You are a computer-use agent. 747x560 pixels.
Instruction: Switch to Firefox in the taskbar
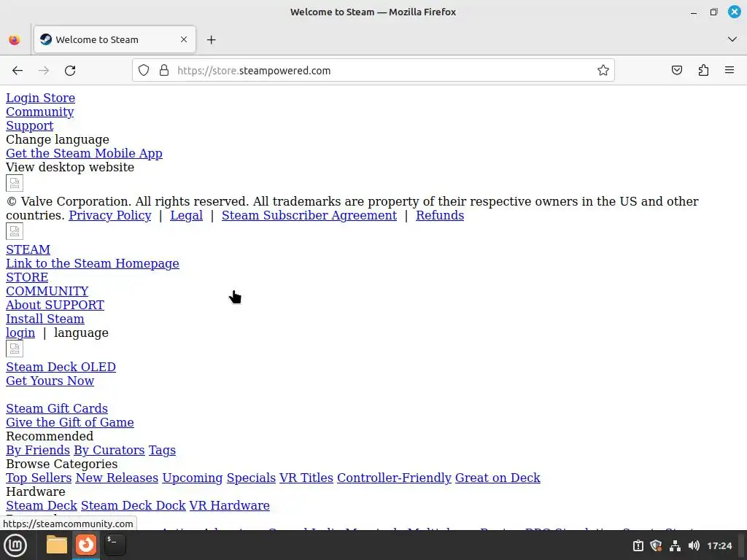86,545
